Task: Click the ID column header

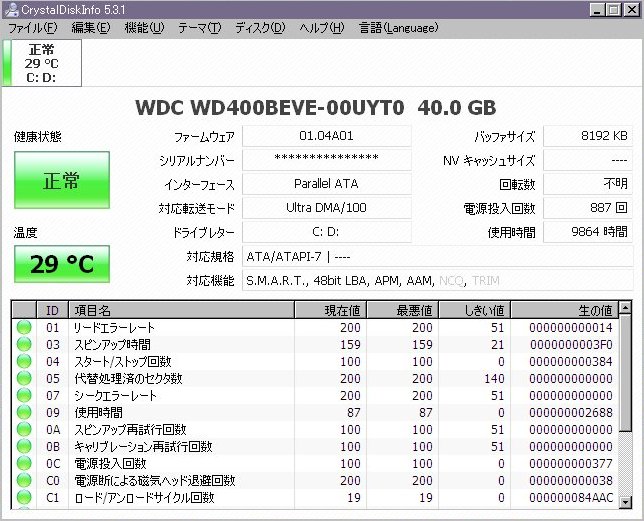Action: [x=53, y=310]
